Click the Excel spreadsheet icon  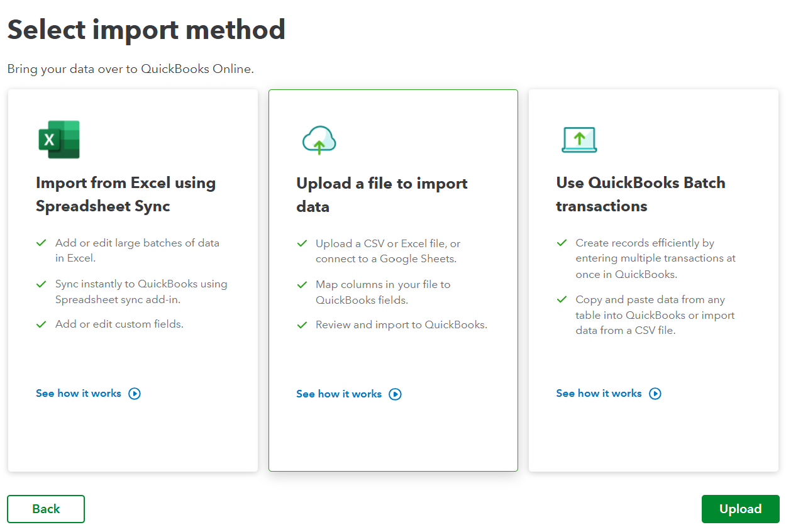point(59,139)
